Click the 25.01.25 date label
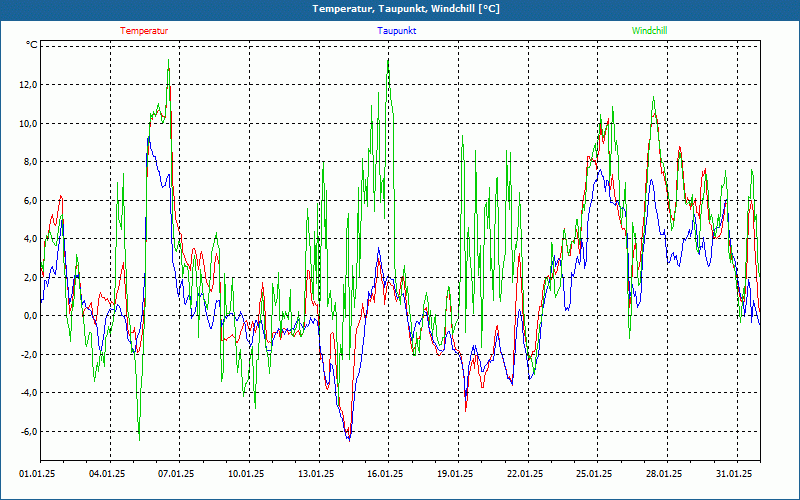 (595, 474)
